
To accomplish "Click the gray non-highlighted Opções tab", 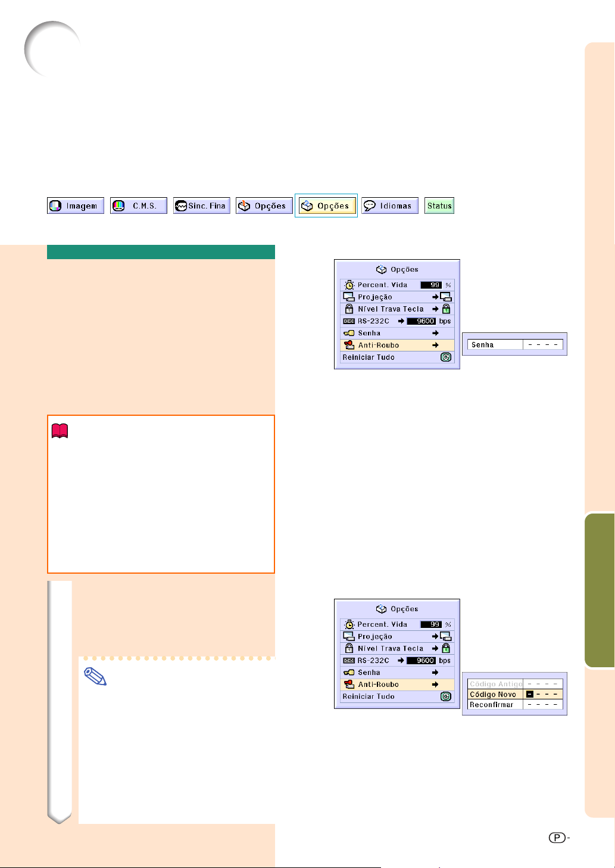I will [x=264, y=206].
